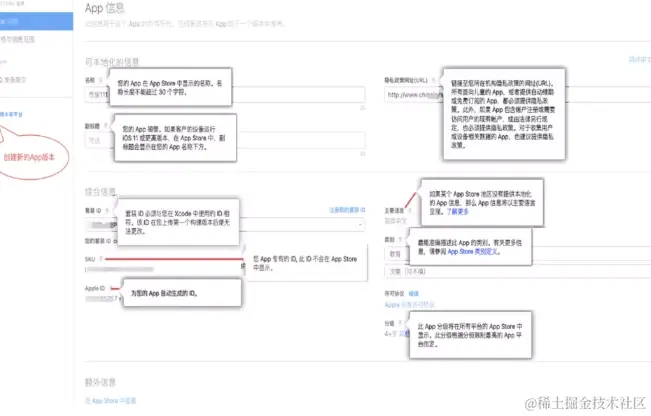The height and width of the screenshot is (416, 651).
Task: Open the Apple 标准许可协议 link
Action: tap(409, 305)
